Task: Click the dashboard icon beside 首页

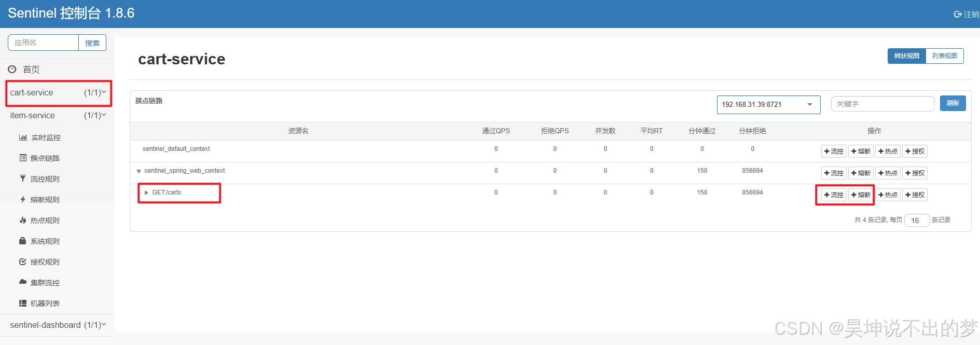Action: 12,69
